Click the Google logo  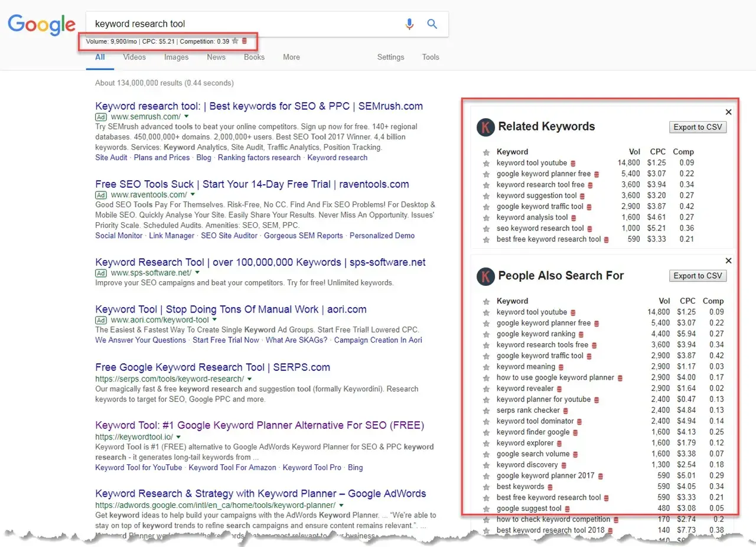(41, 25)
